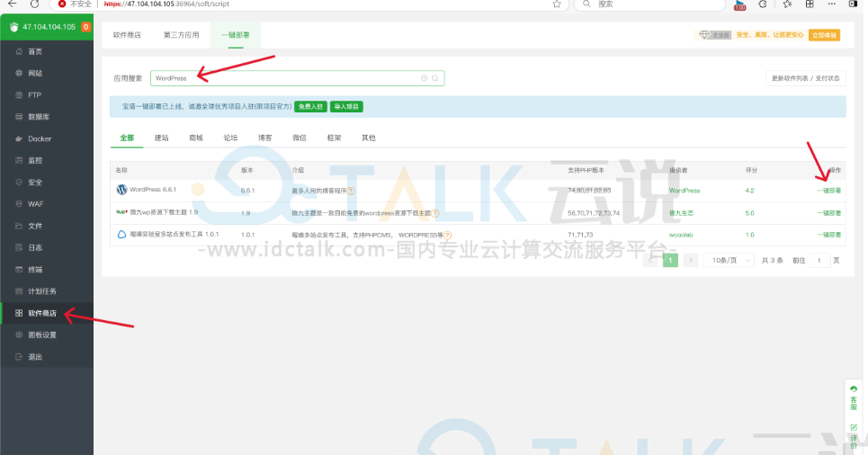Click next page arrow in pagination
Image resolution: width=868 pixels, height=455 pixels.
[690, 260]
